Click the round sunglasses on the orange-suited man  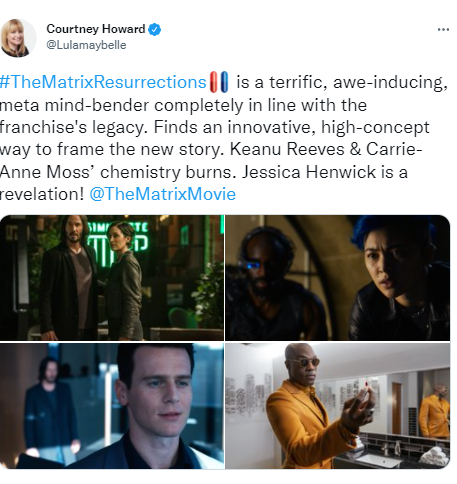coord(304,362)
